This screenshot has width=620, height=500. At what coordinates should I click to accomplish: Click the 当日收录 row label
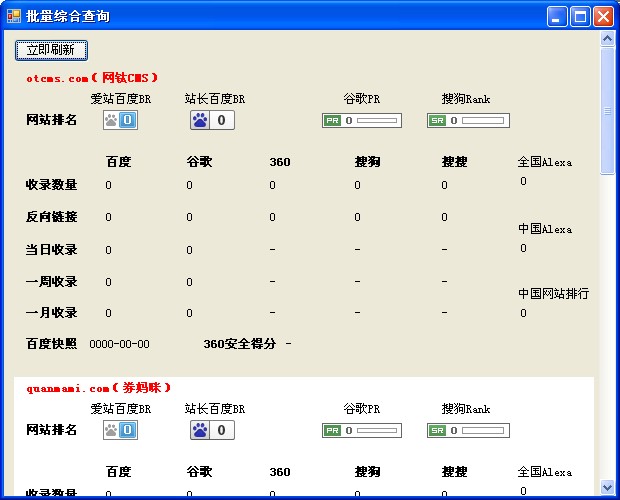click(x=51, y=249)
